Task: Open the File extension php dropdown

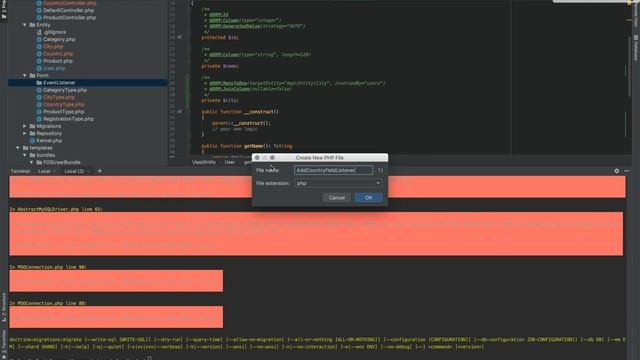Action: coord(338,183)
